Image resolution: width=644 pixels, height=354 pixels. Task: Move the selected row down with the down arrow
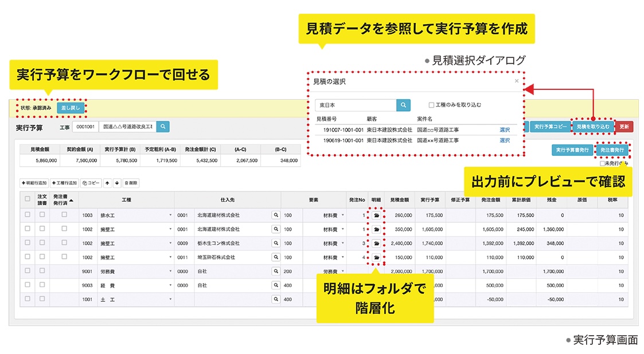tap(117, 183)
